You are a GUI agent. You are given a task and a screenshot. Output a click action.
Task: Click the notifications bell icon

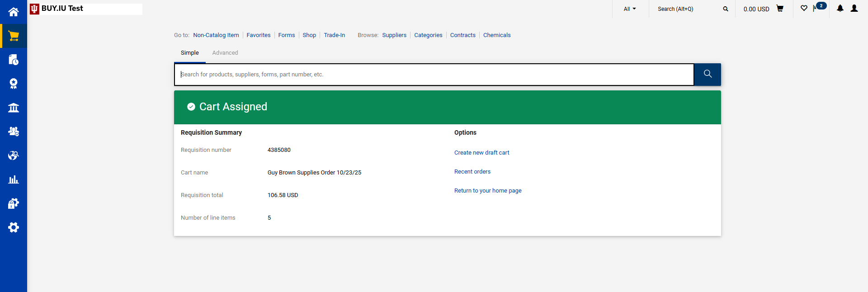pos(840,9)
